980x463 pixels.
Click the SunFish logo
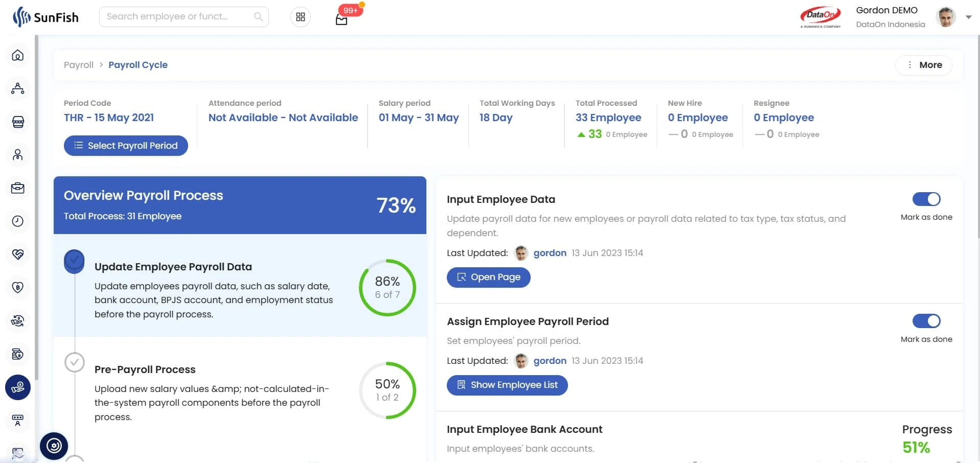(x=46, y=17)
